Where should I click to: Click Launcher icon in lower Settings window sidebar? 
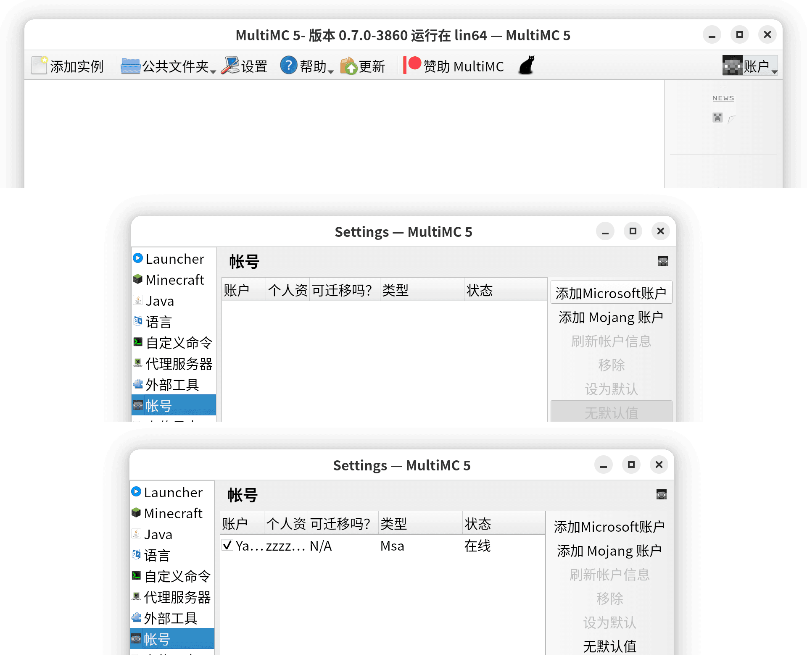click(136, 491)
